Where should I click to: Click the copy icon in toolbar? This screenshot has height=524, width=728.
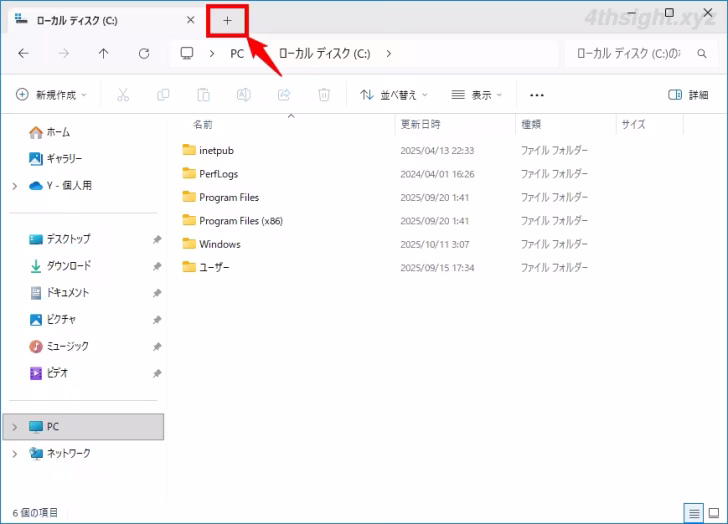[163, 95]
